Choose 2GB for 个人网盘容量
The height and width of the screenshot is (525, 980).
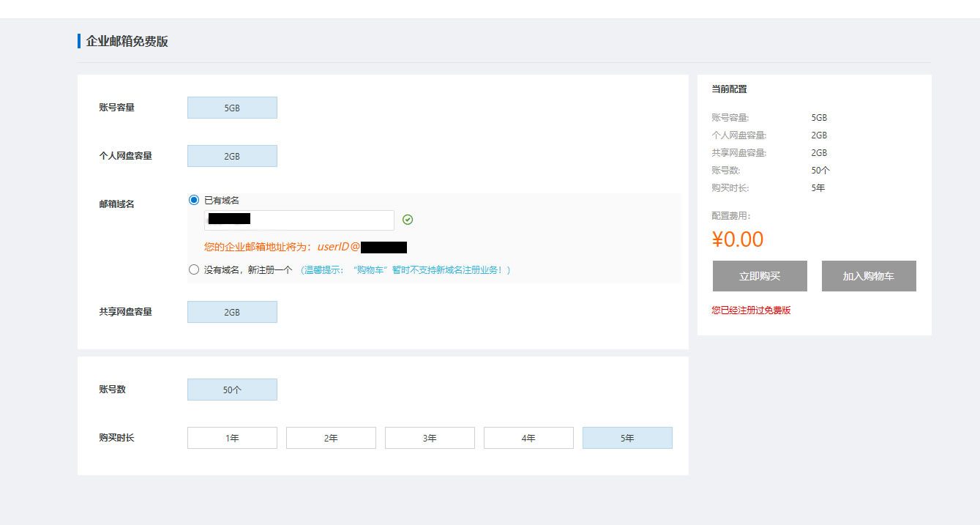[232, 156]
